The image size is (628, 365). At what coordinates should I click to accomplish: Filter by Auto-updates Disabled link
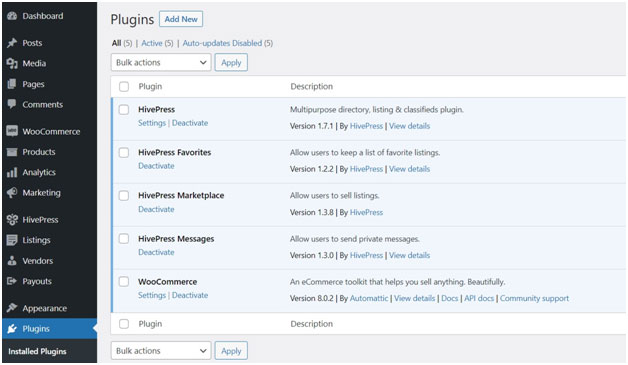pyautogui.click(x=222, y=43)
